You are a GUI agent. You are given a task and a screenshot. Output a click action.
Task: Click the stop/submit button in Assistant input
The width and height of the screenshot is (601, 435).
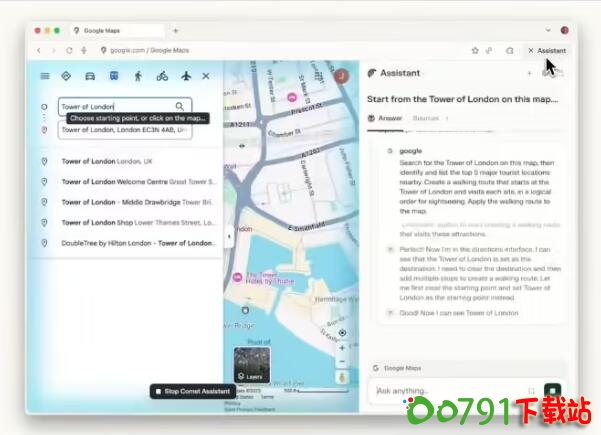click(552, 391)
